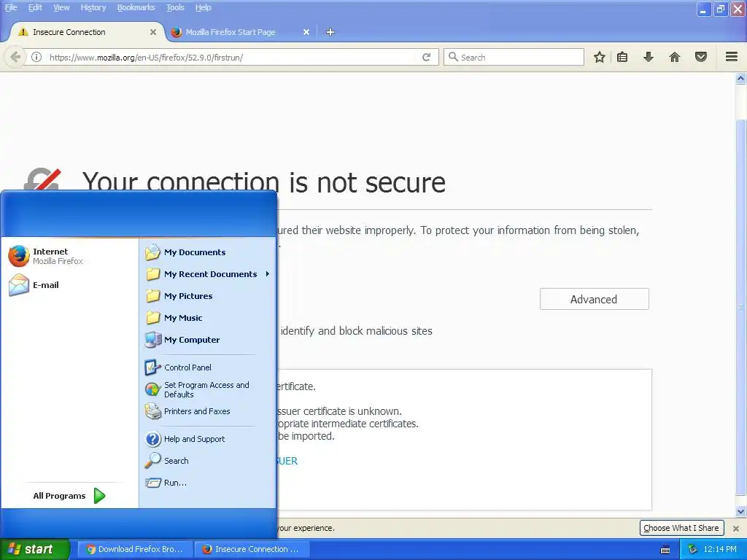747x560 pixels.
Task: Click the 12:14 PM clock
Action: 720,550
